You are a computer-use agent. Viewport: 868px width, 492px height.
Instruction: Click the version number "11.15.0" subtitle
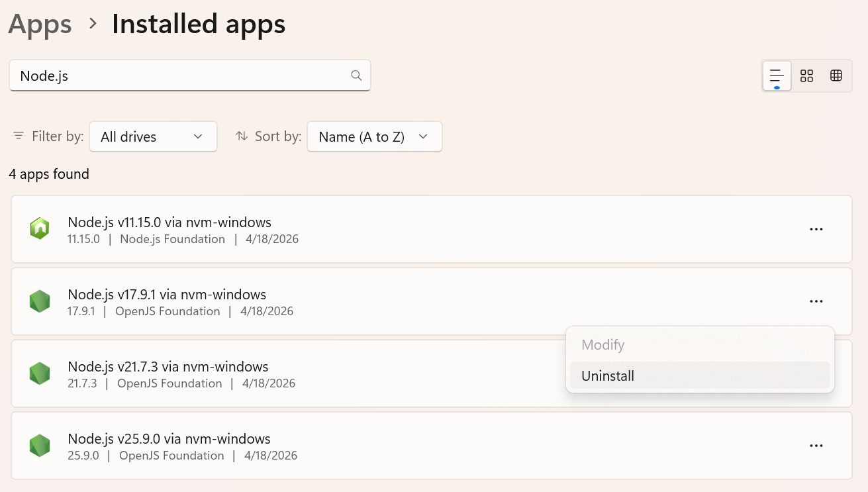83,239
